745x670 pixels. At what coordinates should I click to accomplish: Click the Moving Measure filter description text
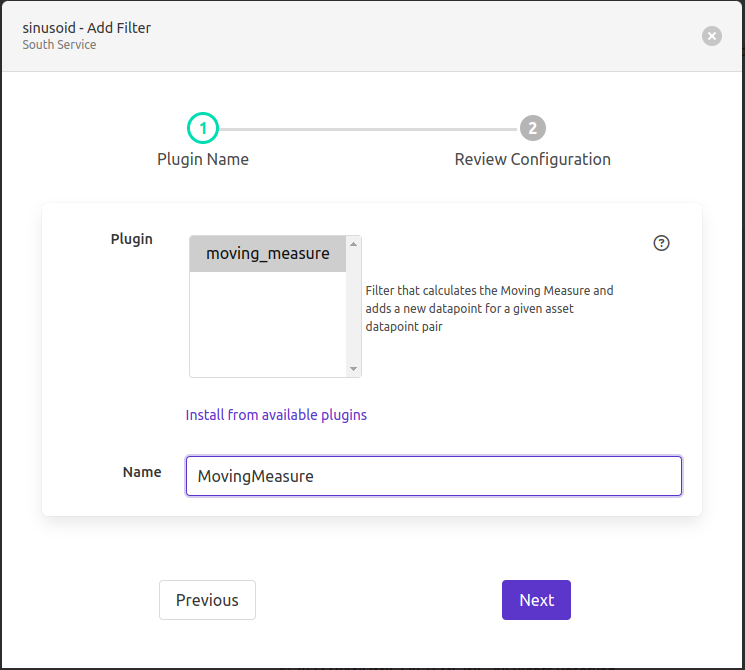click(489, 308)
